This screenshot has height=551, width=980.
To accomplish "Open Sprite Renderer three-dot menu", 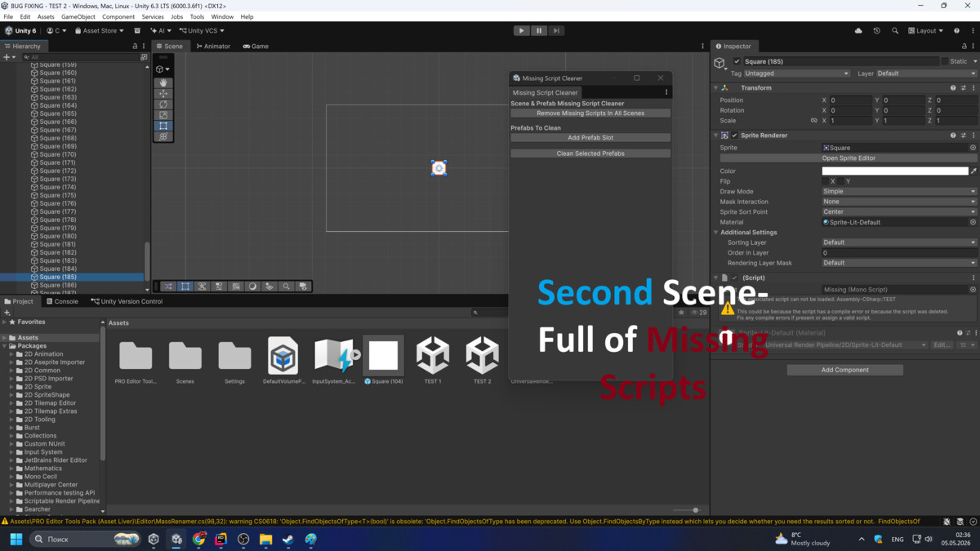I will [x=973, y=136].
